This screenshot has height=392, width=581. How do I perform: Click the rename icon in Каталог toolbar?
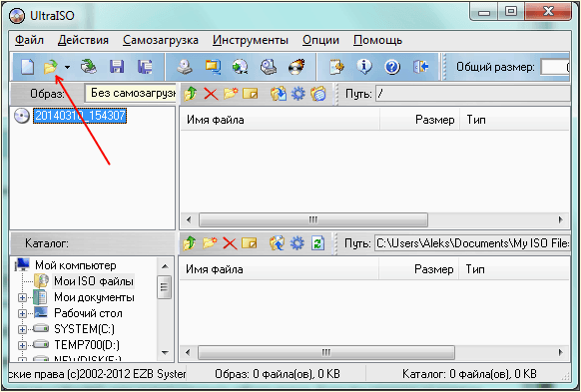tap(249, 243)
